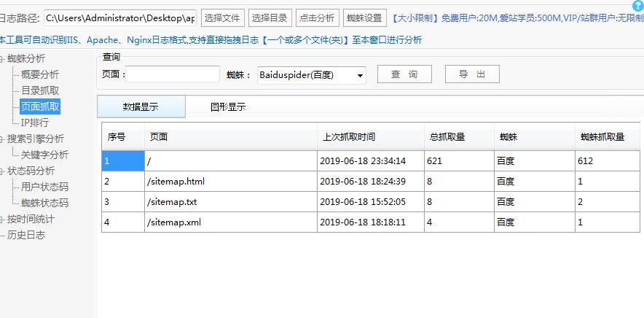Open the 蜘蛛设置 settings button

click(364, 18)
